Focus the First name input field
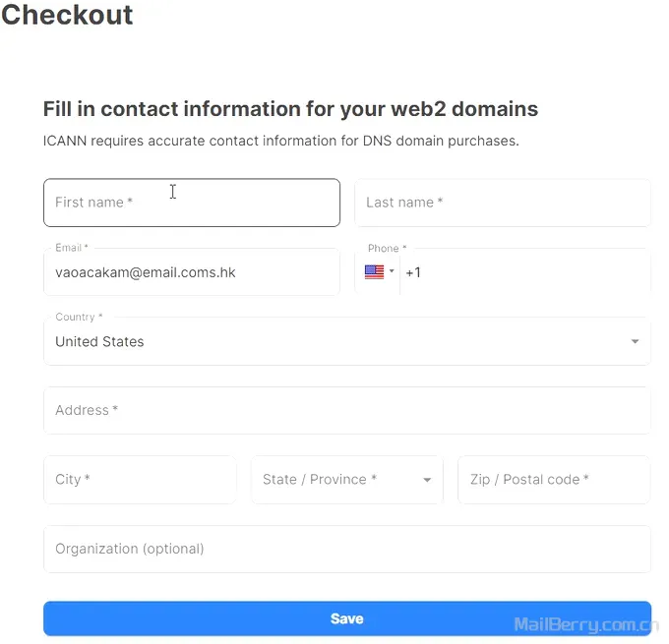The height and width of the screenshot is (644, 669). [192, 203]
